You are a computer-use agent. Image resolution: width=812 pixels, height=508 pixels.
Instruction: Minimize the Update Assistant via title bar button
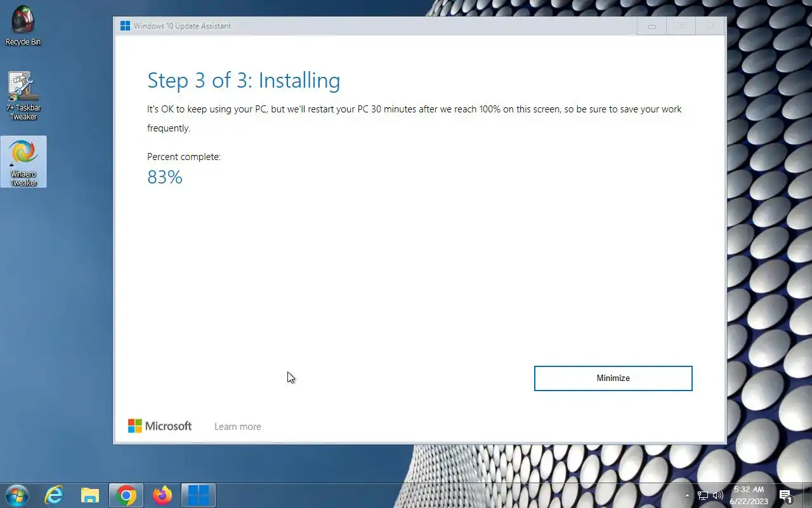coord(652,26)
